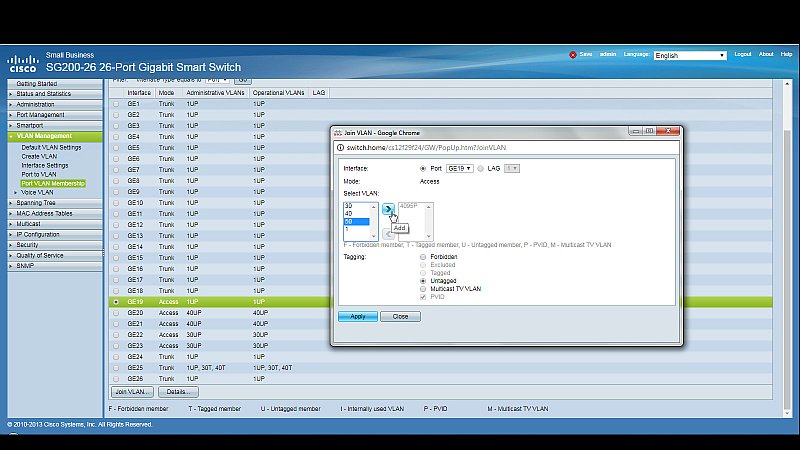Viewport: 800px width, 450px height.
Task: Click the Add arrow to add VLAN
Action: (x=388, y=208)
